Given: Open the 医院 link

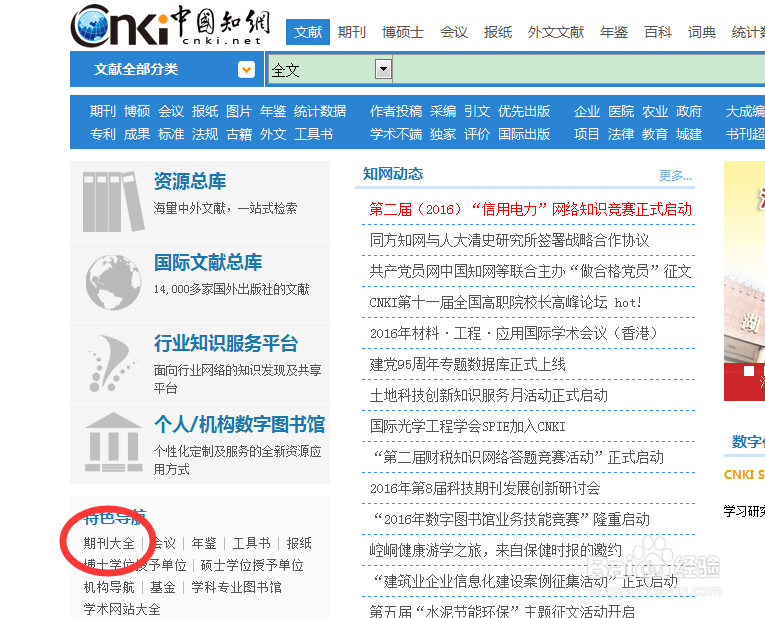Looking at the screenshot, I should (621, 111).
